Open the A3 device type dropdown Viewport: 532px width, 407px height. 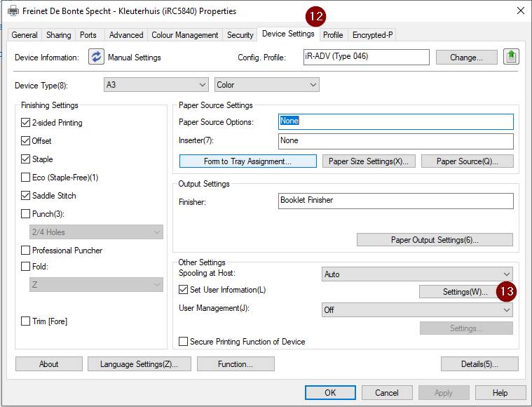click(x=156, y=85)
